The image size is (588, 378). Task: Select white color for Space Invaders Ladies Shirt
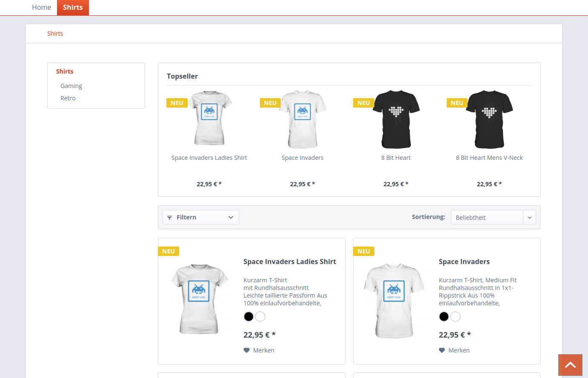coord(260,316)
